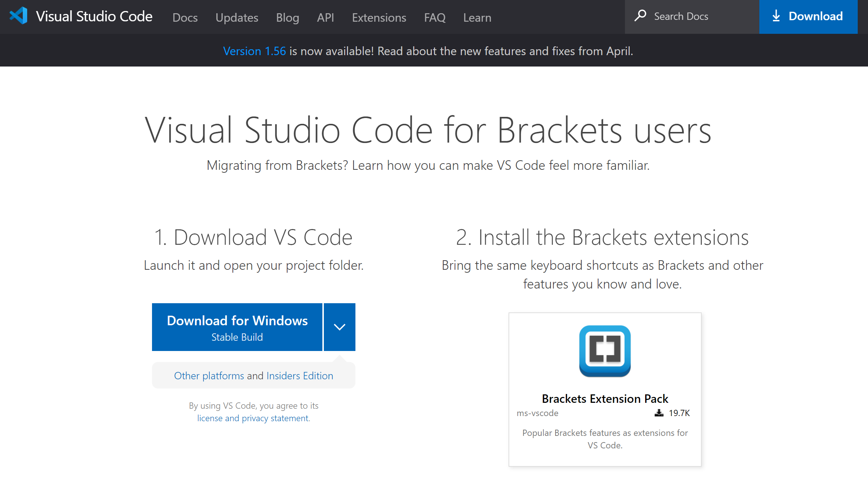Open the Docs page
Image resolution: width=868 pixels, height=498 pixels.
(x=185, y=17)
